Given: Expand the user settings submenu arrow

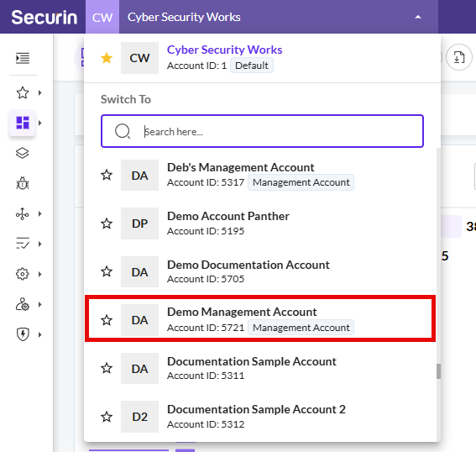Looking at the screenshot, I should (40, 304).
